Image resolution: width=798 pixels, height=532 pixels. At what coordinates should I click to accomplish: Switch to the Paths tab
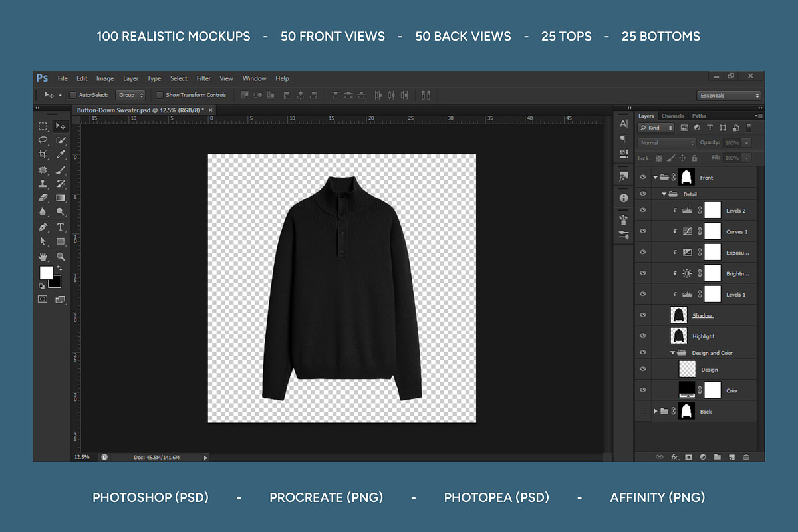[x=699, y=116]
